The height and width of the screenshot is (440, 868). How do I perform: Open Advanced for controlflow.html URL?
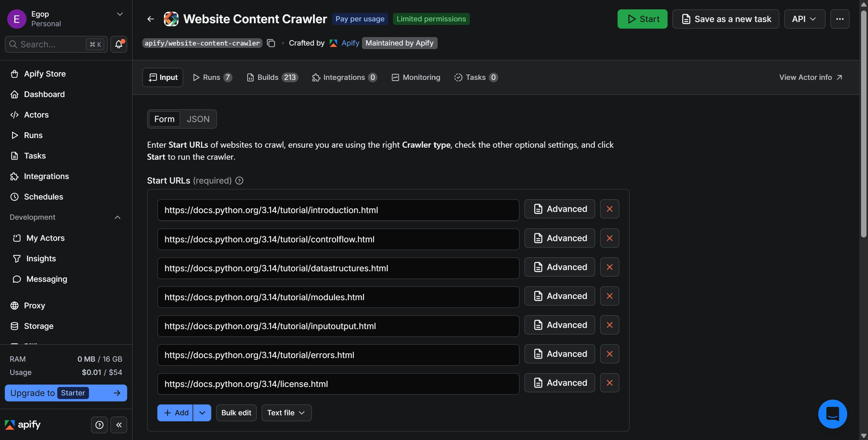tap(559, 238)
